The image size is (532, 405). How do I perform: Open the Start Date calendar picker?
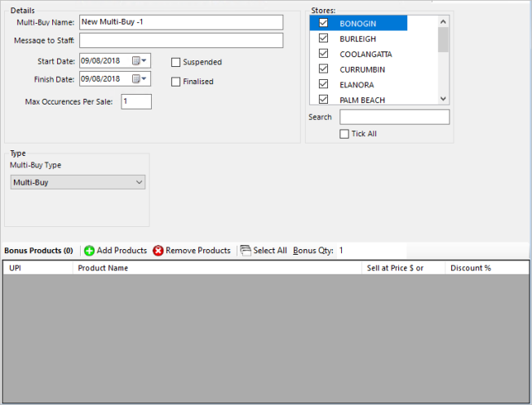click(x=136, y=60)
